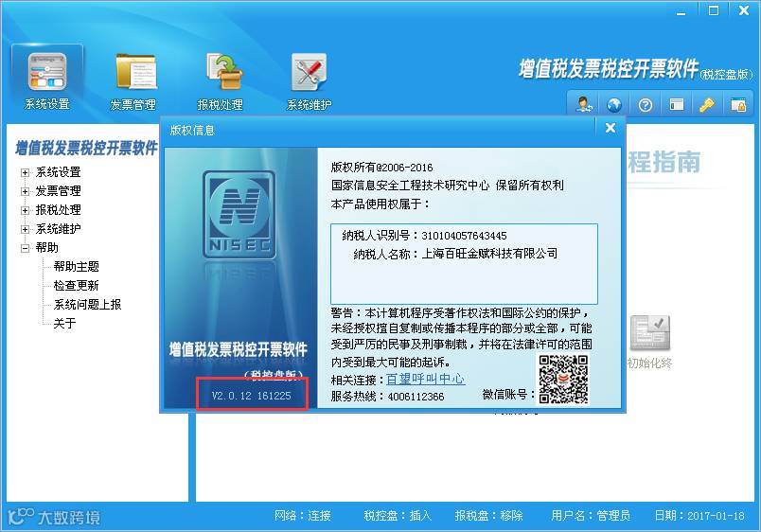This screenshot has height=532, width=761.
Task: Minimize the main application window
Action: (681, 11)
